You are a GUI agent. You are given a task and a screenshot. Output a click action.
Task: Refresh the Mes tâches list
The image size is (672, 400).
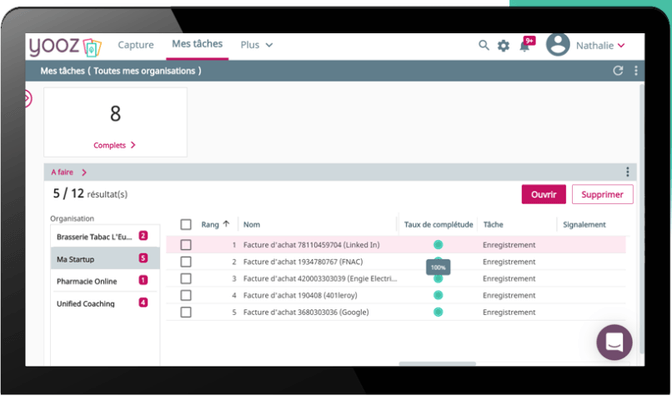[618, 71]
